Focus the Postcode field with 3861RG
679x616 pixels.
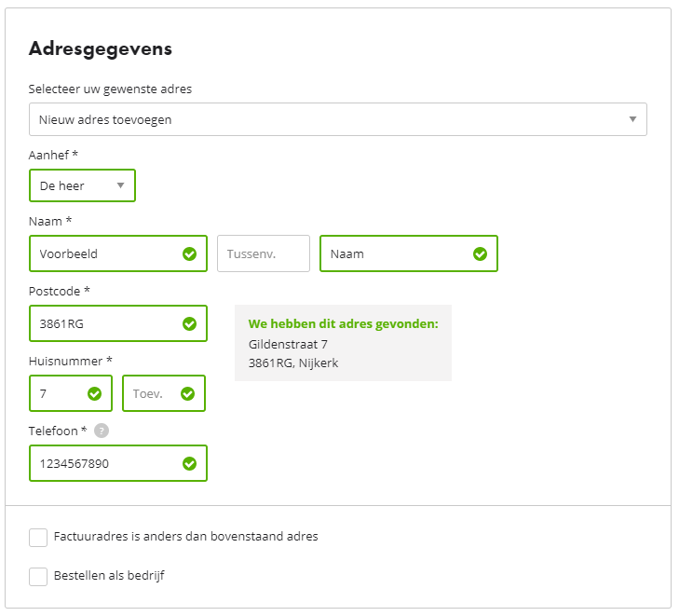tap(118, 323)
